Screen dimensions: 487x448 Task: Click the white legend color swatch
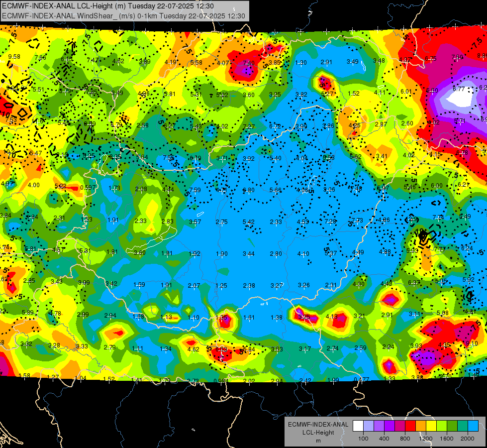click(358, 426)
